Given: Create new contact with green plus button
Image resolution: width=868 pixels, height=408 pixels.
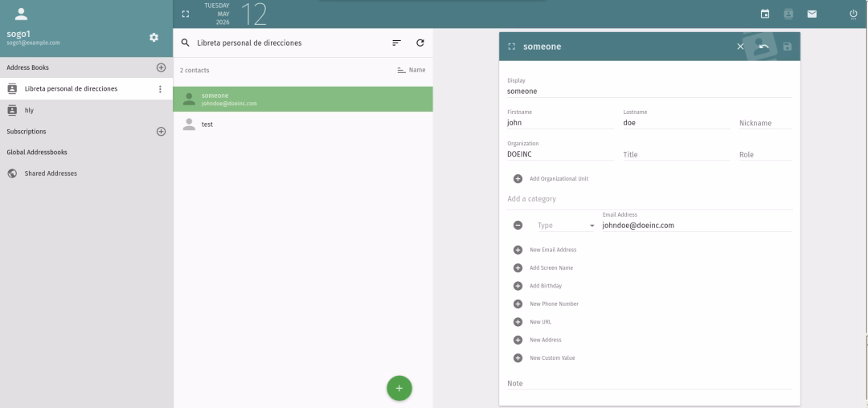Looking at the screenshot, I should (399, 388).
